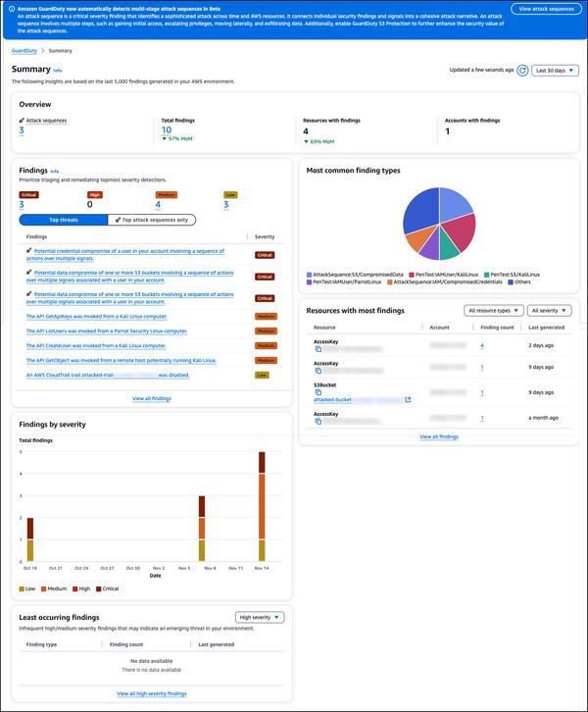Image resolution: width=588 pixels, height=712 pixels.
Task: Click the attack sequence icon beside Overview count
Action: [22, 121]
